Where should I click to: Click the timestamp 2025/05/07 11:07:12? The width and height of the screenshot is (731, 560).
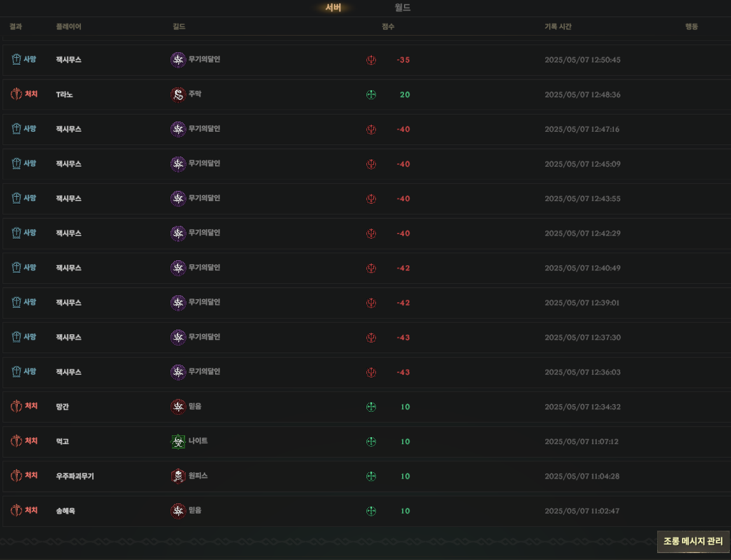point(581,442)
